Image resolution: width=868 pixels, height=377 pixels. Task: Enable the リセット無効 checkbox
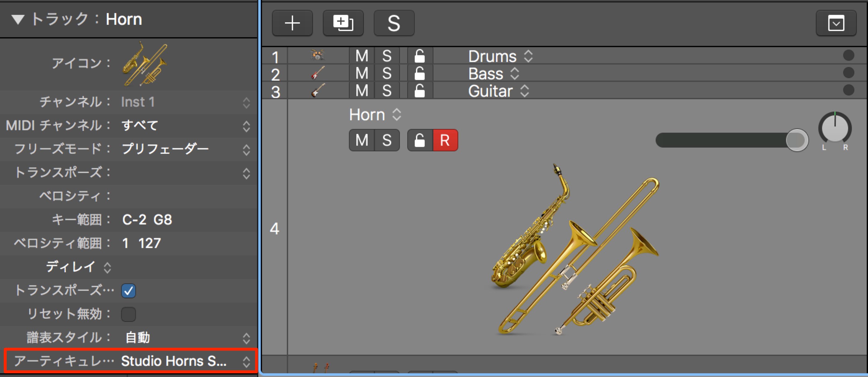click(129, 314)
